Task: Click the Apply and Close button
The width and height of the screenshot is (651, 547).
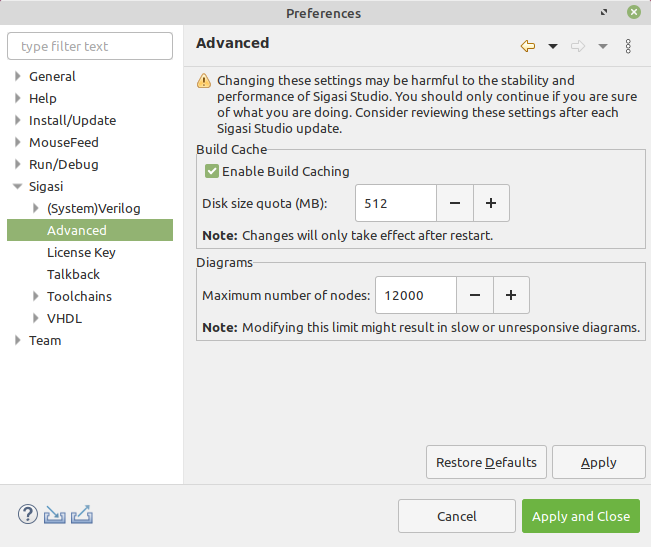Action: tap(581, 516)
